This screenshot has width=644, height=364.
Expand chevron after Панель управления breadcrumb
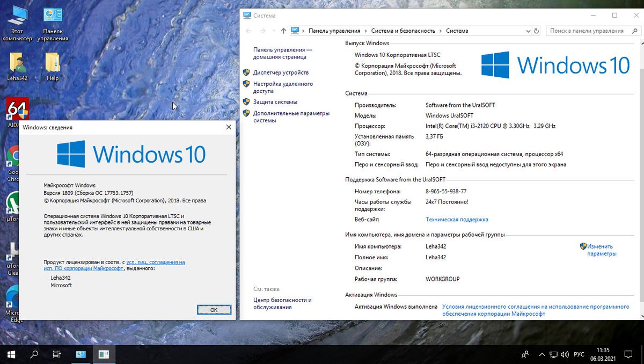click(365, 31)
